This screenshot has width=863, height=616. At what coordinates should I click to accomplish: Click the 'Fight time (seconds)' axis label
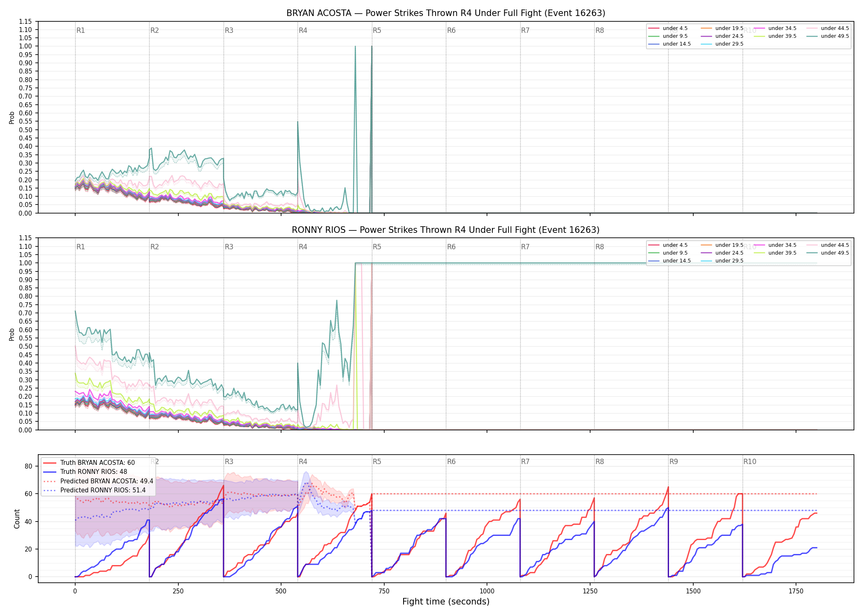[x=446, y=602]
